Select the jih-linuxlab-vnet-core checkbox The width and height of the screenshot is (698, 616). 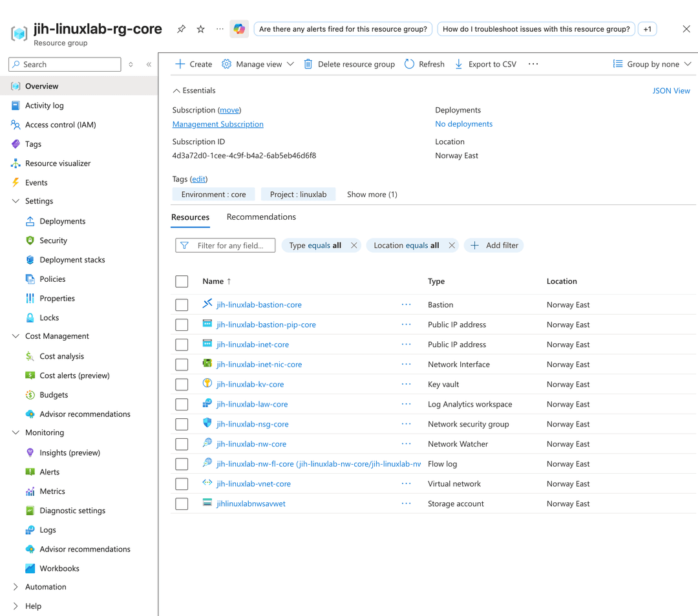click(x=182, y=484)
